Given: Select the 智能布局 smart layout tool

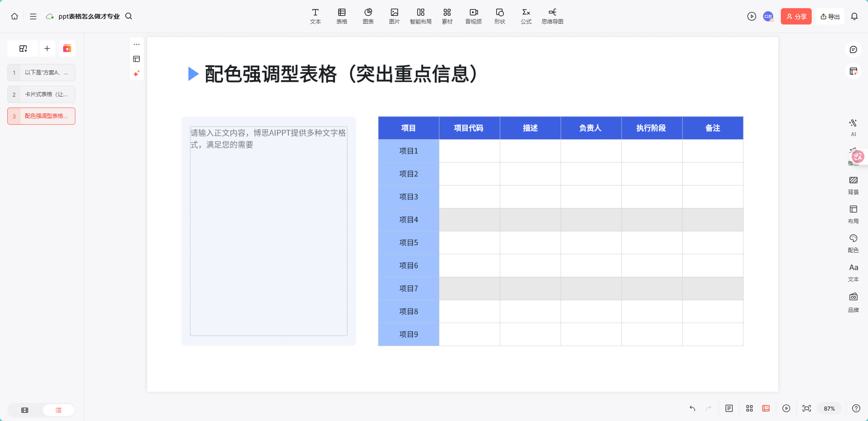Looking at the screenshot, I should click(x=420, y=16).
